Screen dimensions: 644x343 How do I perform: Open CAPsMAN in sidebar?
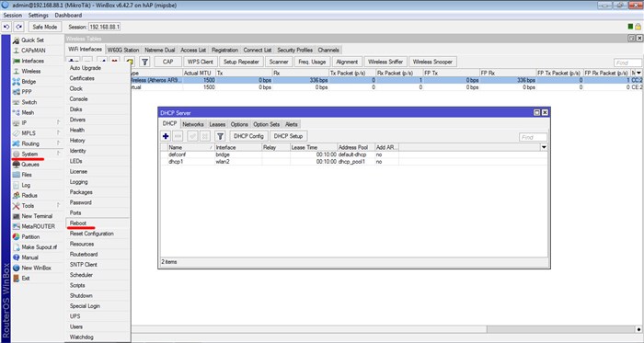[33, 50]
